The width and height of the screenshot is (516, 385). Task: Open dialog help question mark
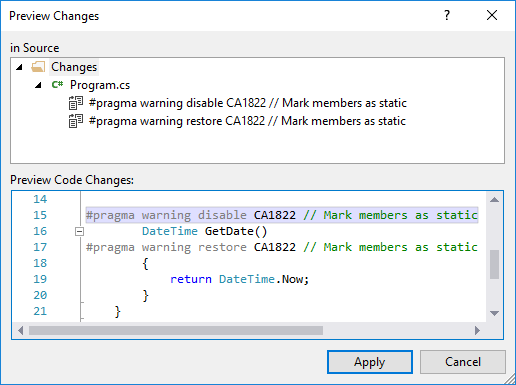point(447,15)
